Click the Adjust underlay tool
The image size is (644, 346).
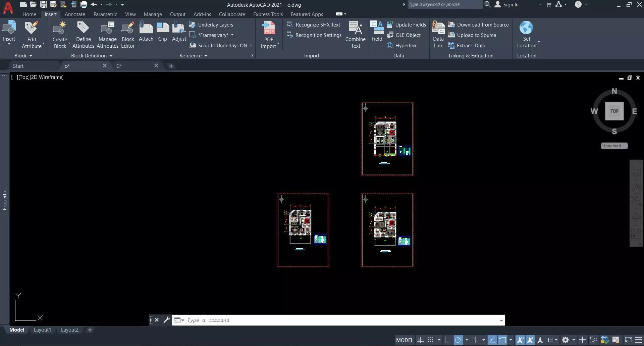(x=179, y=32)
